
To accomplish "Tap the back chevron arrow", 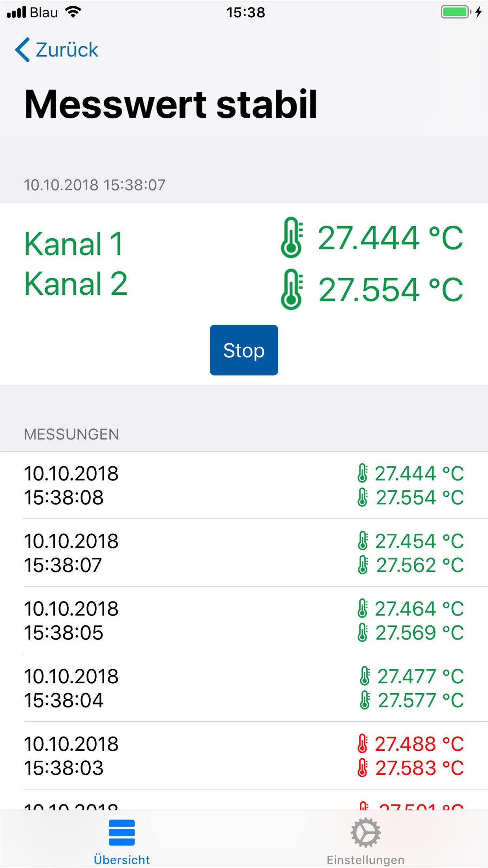I will point(22,50).
